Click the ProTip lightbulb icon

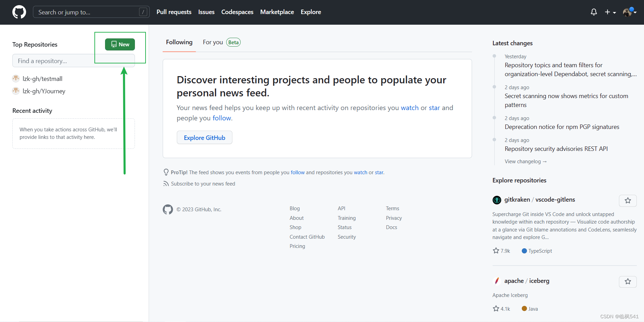point(166,172)
